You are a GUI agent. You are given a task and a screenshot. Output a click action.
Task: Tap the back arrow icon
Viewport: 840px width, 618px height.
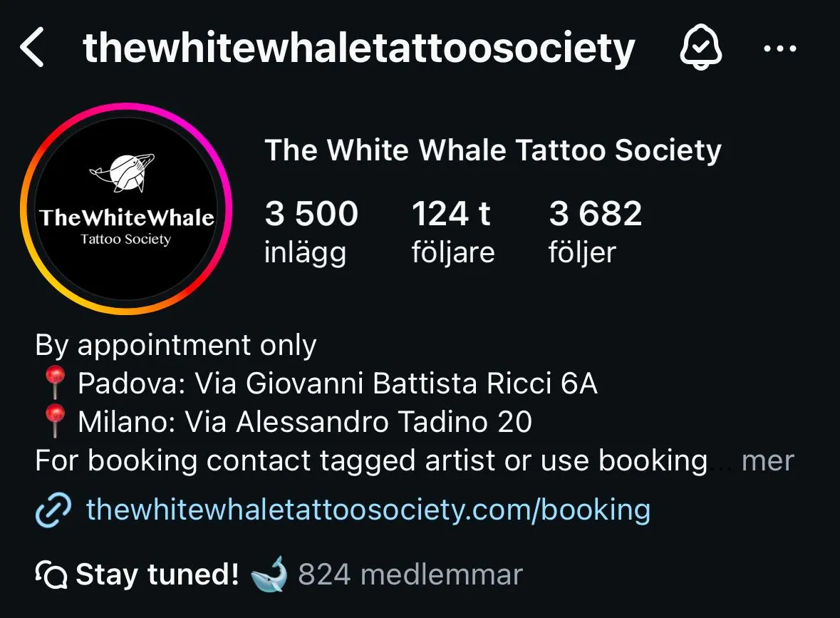click(31, 48)
